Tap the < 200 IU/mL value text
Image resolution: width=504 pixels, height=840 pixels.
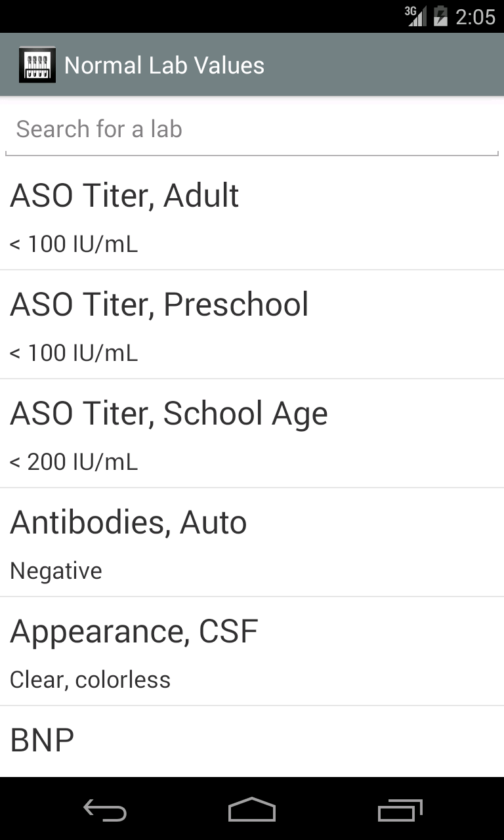coord(73,462)
